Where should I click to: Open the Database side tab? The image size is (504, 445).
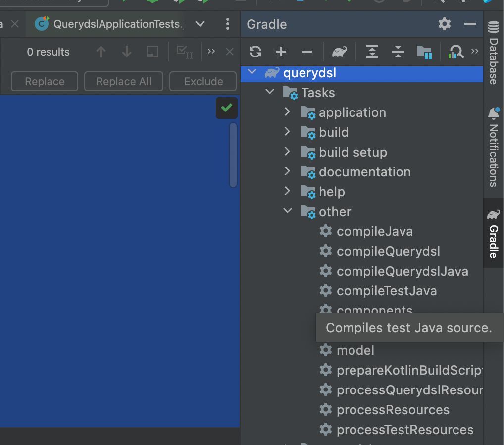pos(494,53)
